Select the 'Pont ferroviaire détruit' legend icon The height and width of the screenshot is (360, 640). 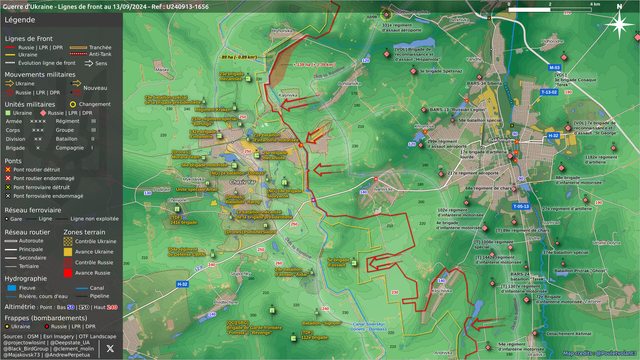pyautogui.click(x=8, y=187)
